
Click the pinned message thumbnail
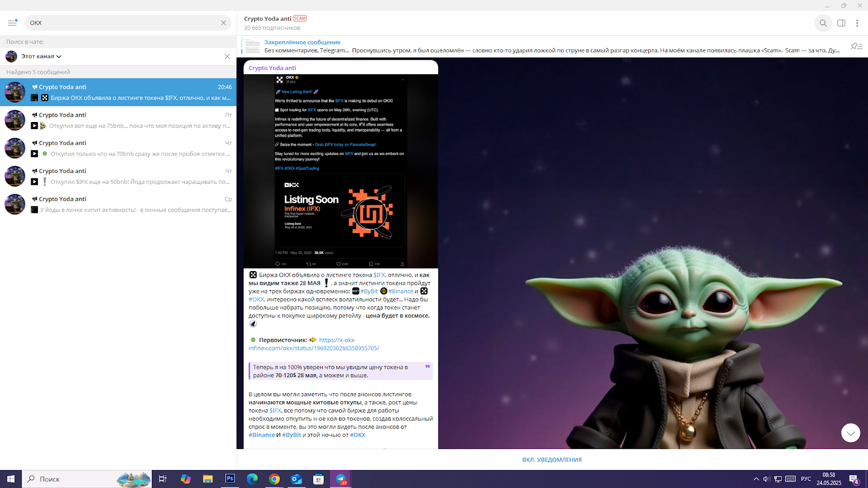[252, 46]
